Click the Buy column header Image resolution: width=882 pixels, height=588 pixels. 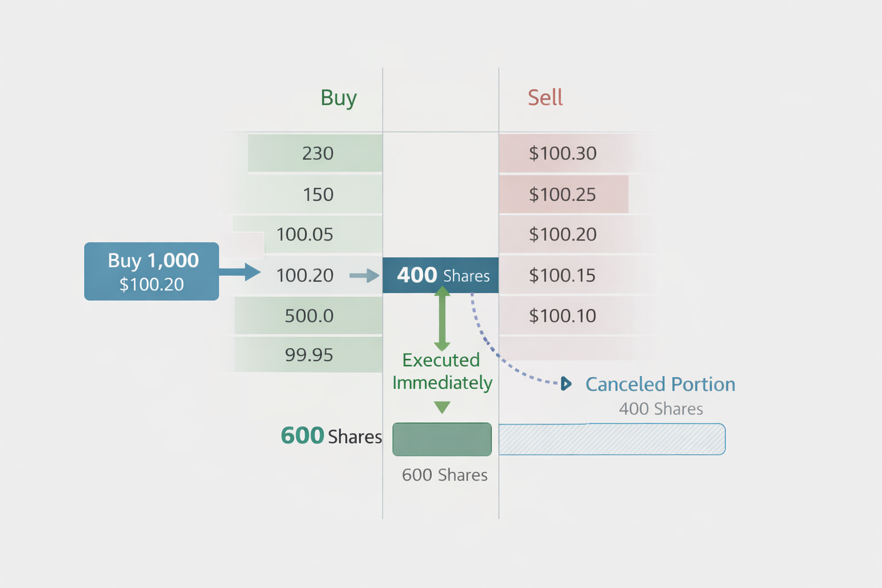tap(338, 98)
